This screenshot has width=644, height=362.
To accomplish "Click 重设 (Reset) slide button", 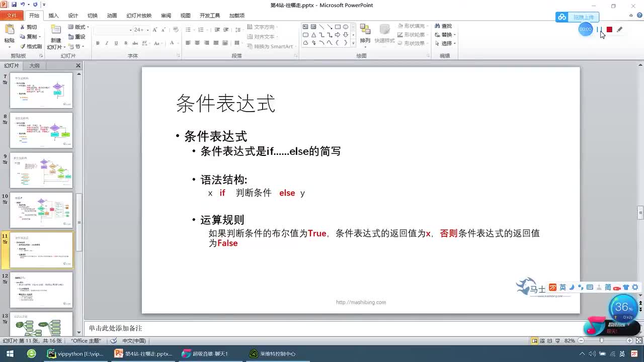I will 76,37.
